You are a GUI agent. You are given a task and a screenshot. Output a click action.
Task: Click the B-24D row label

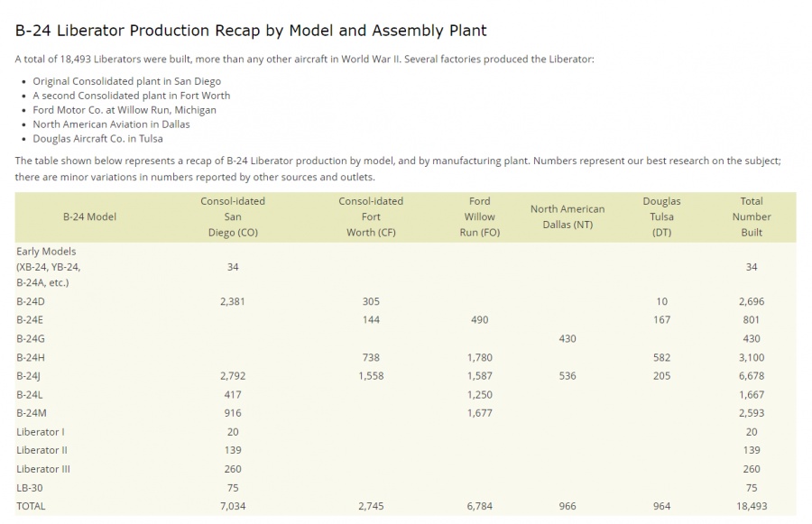click(x=31, y=301)
